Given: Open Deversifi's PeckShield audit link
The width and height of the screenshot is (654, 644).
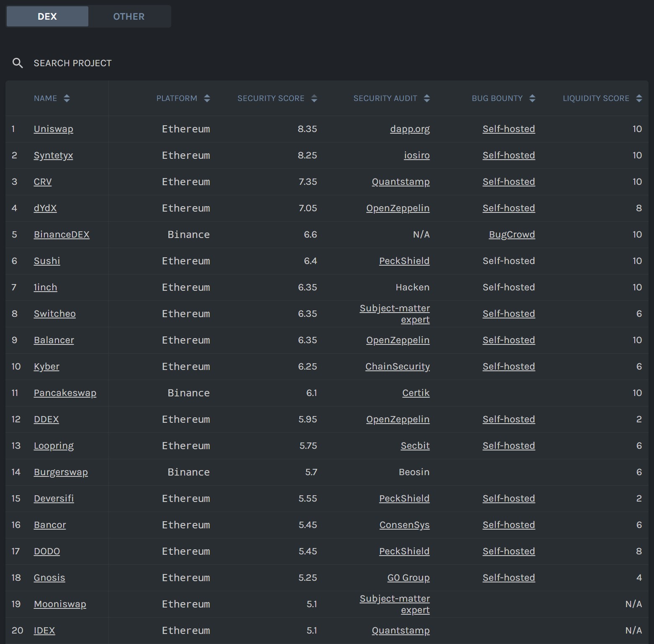Looking at the screenshot, I should [404, 499].
